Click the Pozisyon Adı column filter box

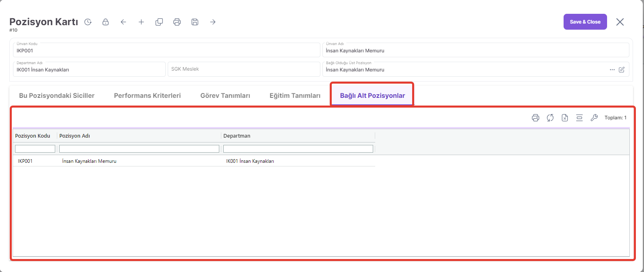tap(139, 149)
